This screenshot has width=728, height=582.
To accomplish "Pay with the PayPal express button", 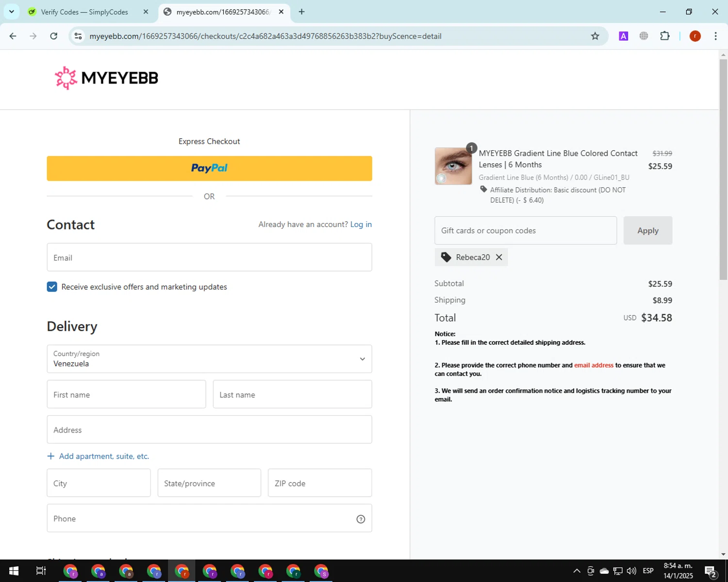I will [209, 168].
